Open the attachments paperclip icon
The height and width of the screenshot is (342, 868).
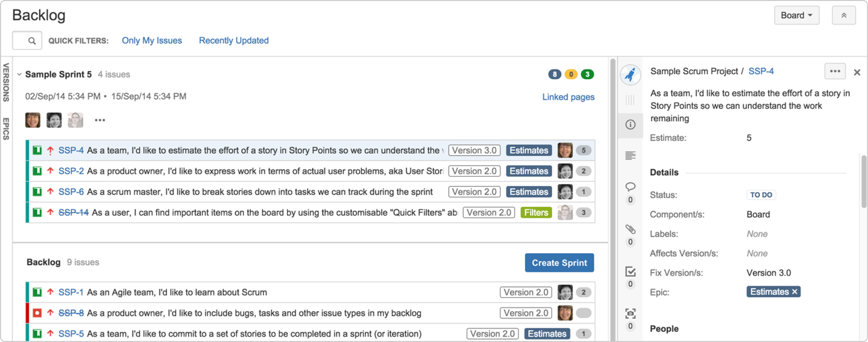click(x=631, y=229)
